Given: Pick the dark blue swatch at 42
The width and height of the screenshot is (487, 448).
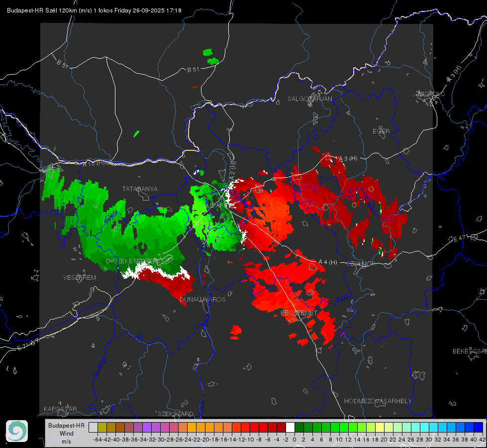Looking at the screenshot, I should (x=478, y=427).
